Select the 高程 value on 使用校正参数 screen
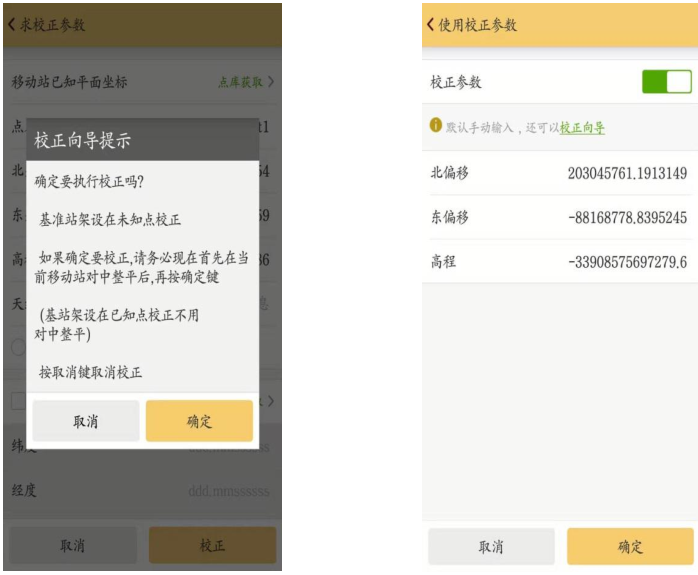The height and width of the screenshot is (575, 698). 627,262
